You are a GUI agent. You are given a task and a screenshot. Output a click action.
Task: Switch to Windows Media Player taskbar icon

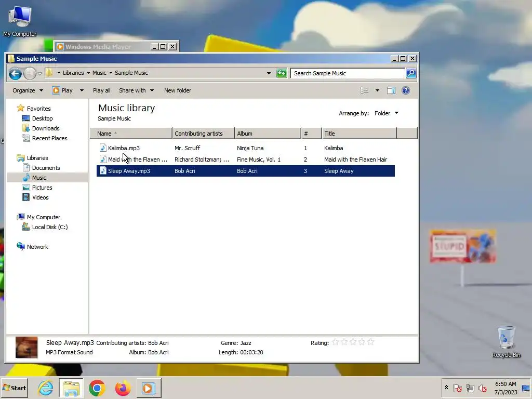click(x=149, y=388)
